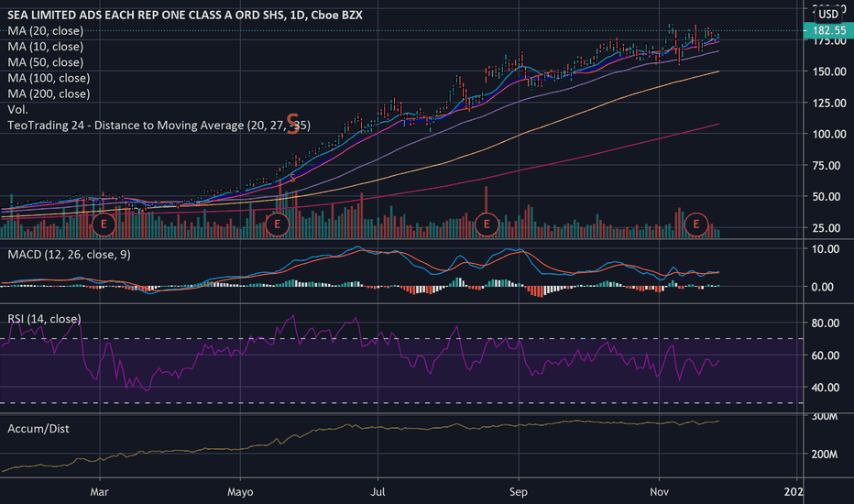Select the Accum/Dist indicator legend
This screenshot has height=504, width=854.
pyautogui.click(x=38, y=429)
